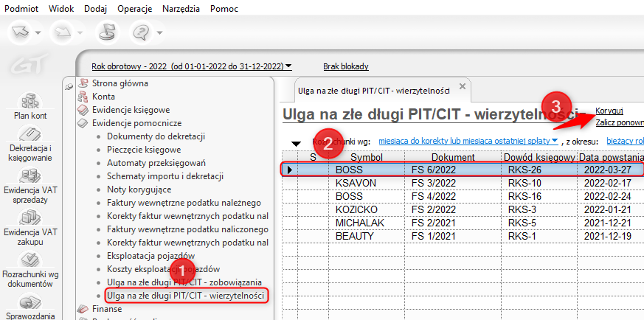Viewport: 644px width, 320px height.
Task: Open Faktury wewnętrzne podatku naliczonego
Action: pyautogui.click(x=187, y=229)
